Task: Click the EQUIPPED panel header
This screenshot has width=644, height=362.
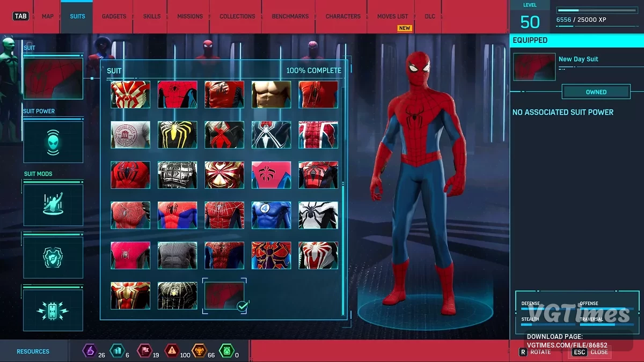Action: coord(576,40)
